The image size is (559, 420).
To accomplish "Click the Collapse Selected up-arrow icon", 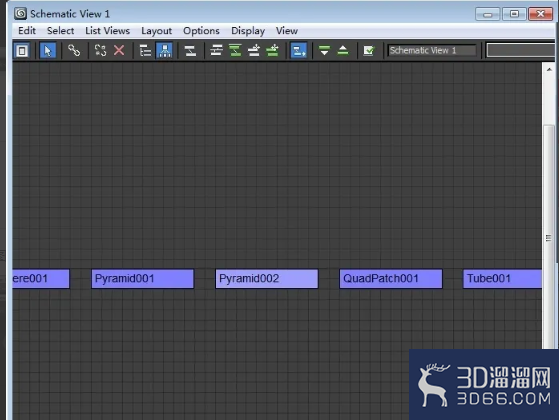I will click(x=343, y=51).
